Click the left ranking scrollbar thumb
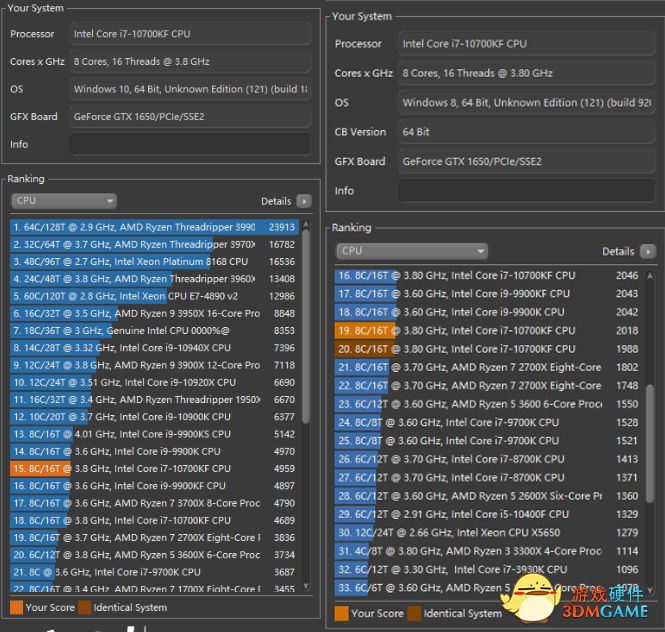 pos(306,326)
